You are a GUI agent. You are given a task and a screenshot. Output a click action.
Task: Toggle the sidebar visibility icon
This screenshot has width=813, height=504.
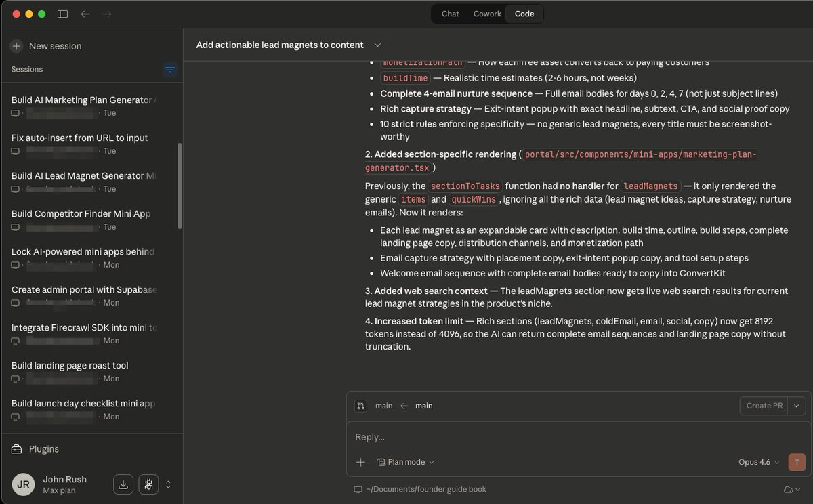pos(62,14)
